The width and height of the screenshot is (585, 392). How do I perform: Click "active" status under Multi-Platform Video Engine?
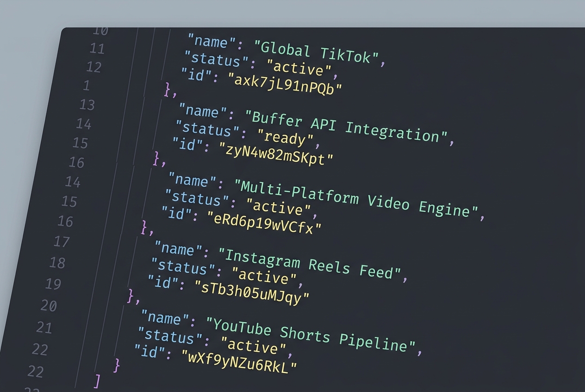click(278, 207)
